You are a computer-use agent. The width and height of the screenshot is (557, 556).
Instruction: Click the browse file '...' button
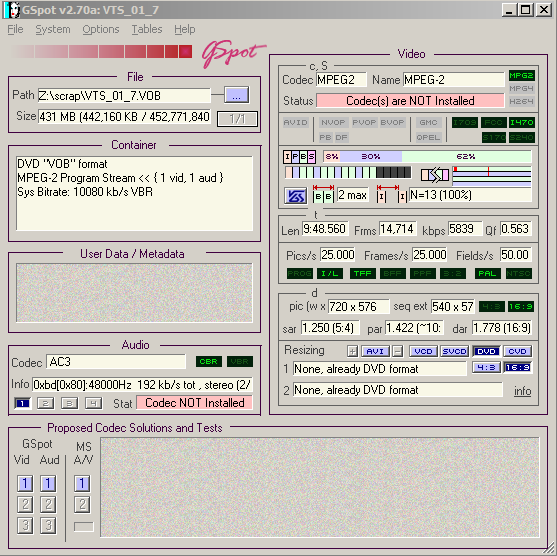[x=236, y=95]
